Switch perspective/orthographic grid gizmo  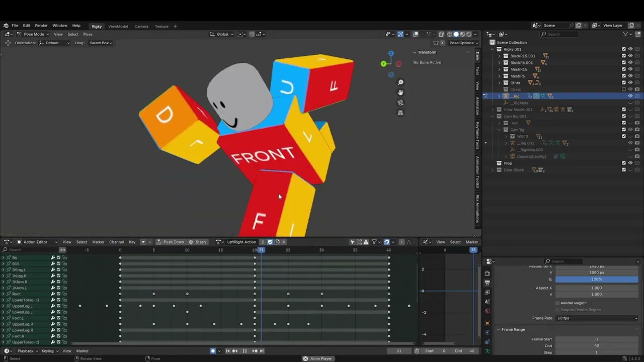pyautogui.click(x=400, y=113)
